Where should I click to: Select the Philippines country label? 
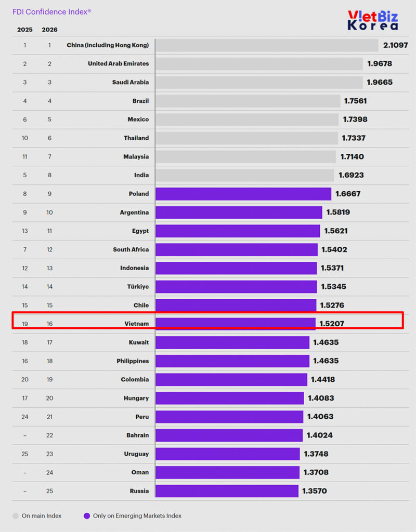133,361
